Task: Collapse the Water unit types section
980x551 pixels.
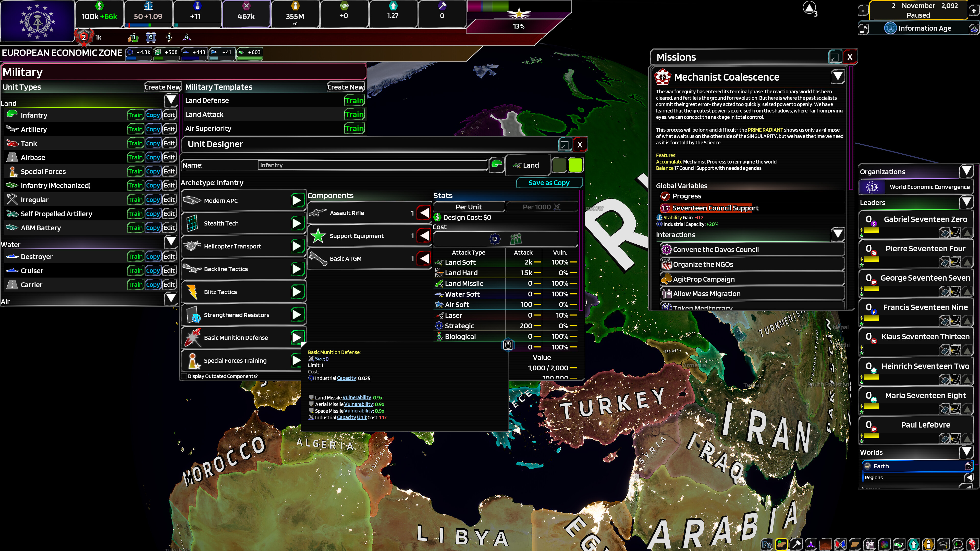Action: tap(171, 242)
